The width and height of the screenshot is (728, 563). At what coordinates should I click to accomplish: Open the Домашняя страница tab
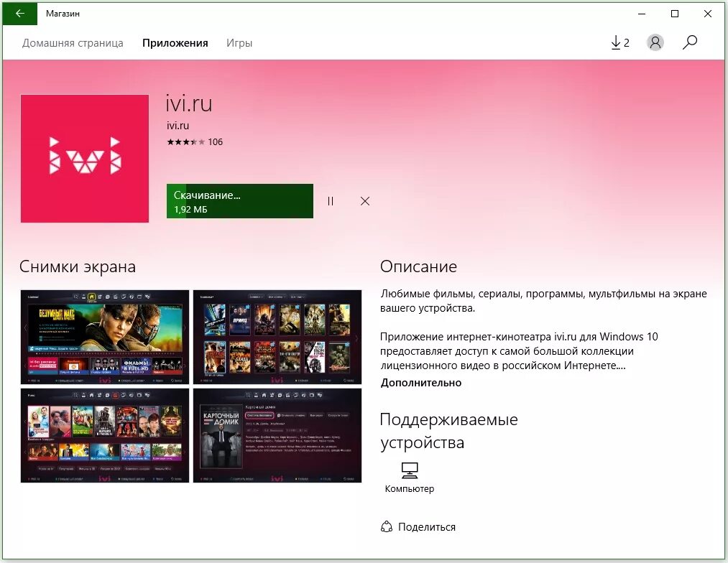click(73, 43)
